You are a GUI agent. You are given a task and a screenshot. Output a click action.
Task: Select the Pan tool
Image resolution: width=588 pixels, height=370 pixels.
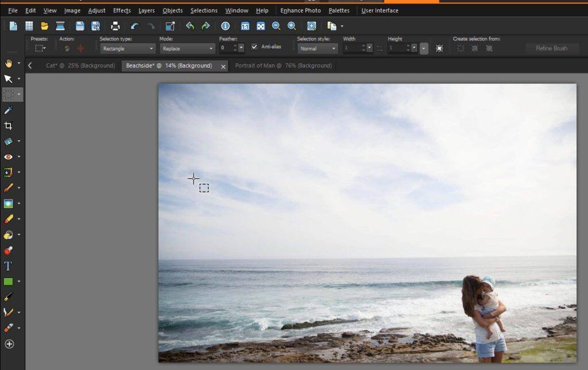coord(9,63)
